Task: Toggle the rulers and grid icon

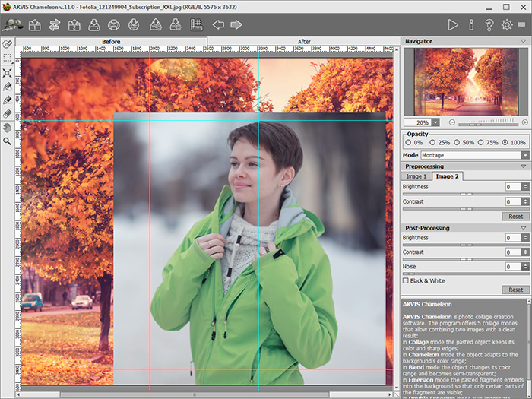Action: 196,25
